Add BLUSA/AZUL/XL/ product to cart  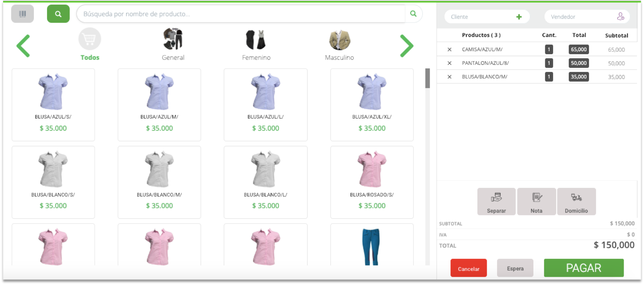tap(372, 105)
